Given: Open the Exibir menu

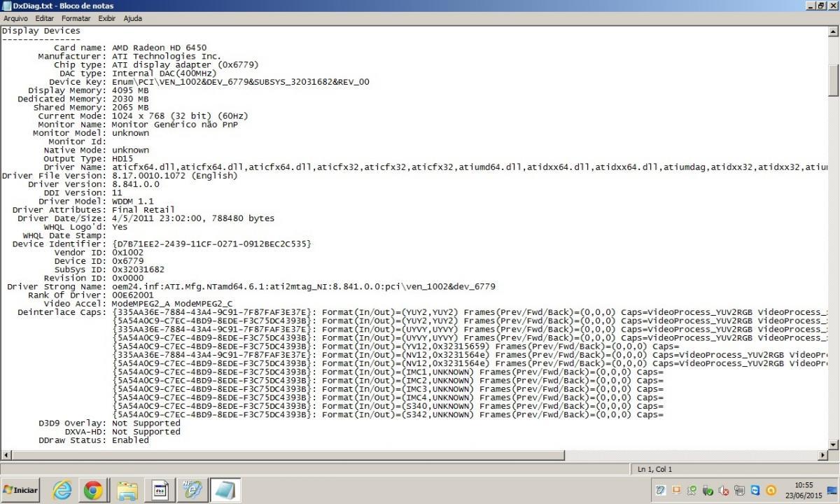Looking at the screenshot, I should pyautogui.click(x=107, y=18).
